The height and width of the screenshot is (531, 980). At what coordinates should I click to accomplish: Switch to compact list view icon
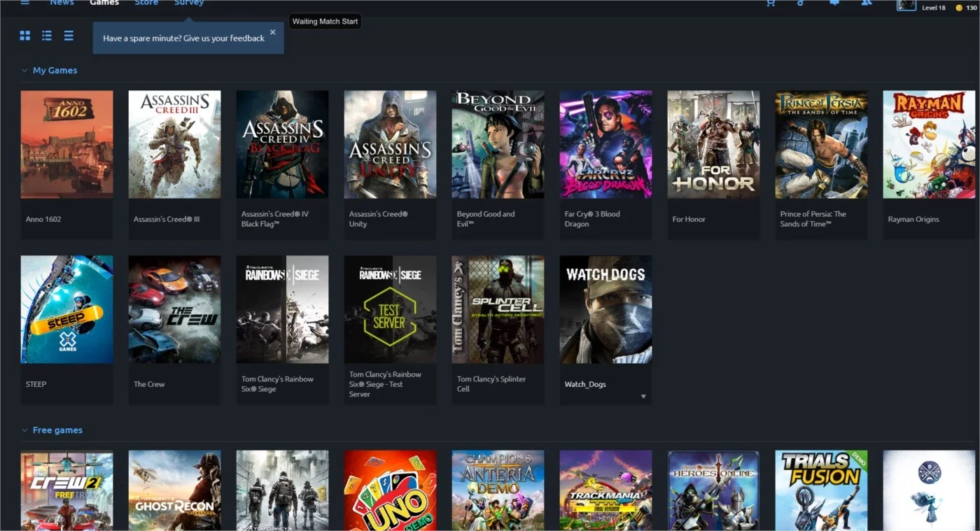(69, 36)
